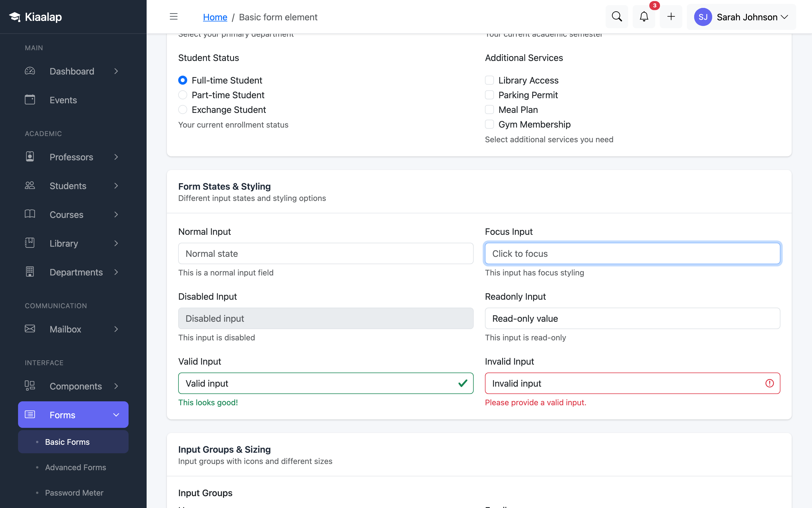Click the Kiaalap brand name
Image resolution: width=812 pixels, height=508 pixels.
click(43, 17)
